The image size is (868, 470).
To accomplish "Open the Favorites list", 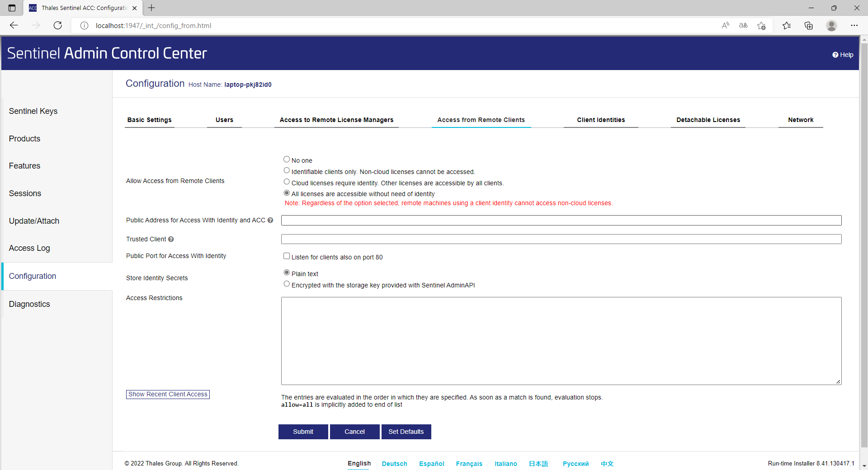I will coord(787,25).
